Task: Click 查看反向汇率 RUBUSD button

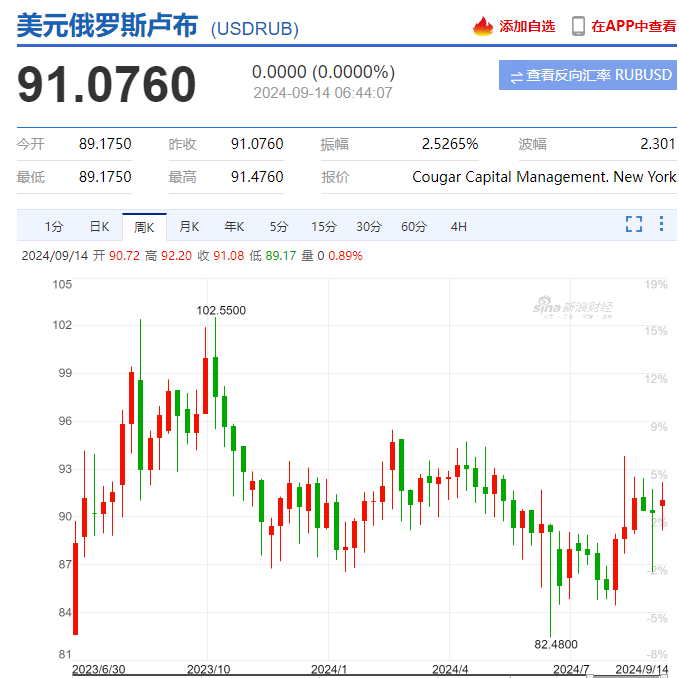Action: pos(588,75)
